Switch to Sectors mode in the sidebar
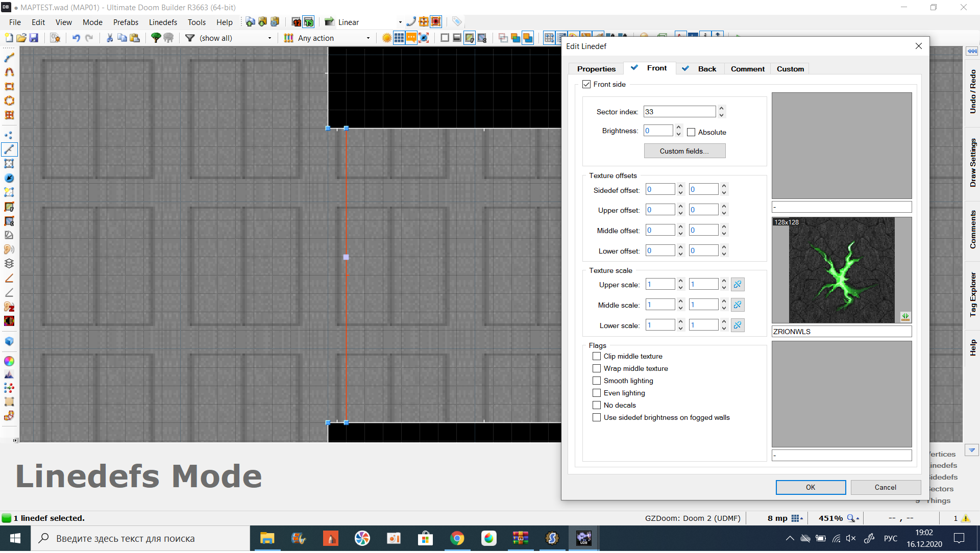Screen dimensions: 980x553 [x=9, y=164]
